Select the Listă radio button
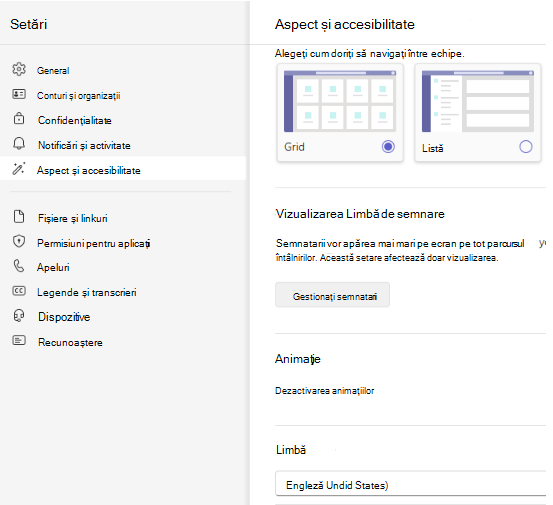 click(x=526, y=146)
